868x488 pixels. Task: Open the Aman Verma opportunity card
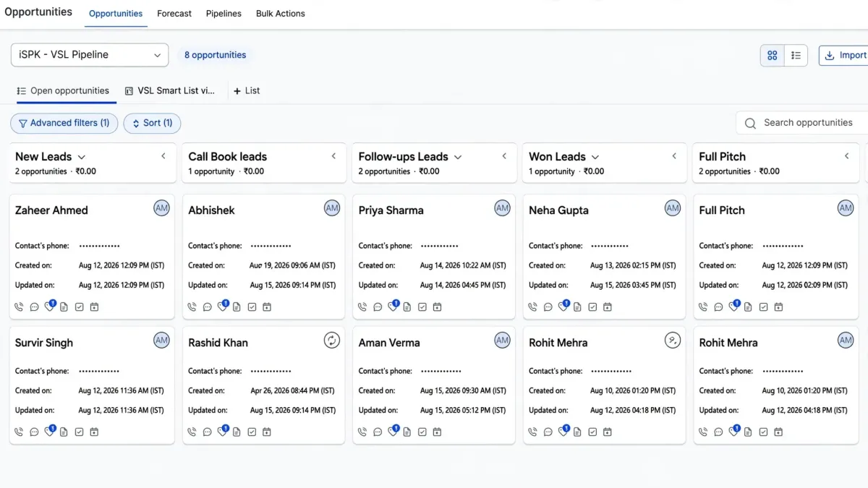pos(434,385)
